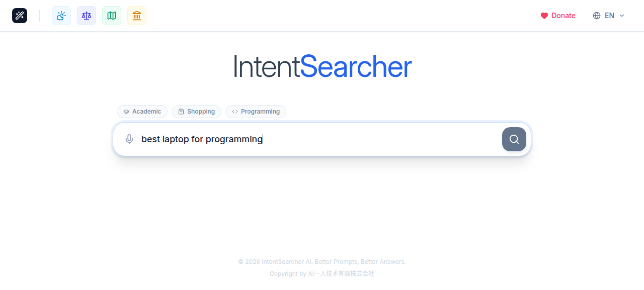Enable the Shopping search category
This screenshot has height=290, width=644.
(x=196, y=112)
